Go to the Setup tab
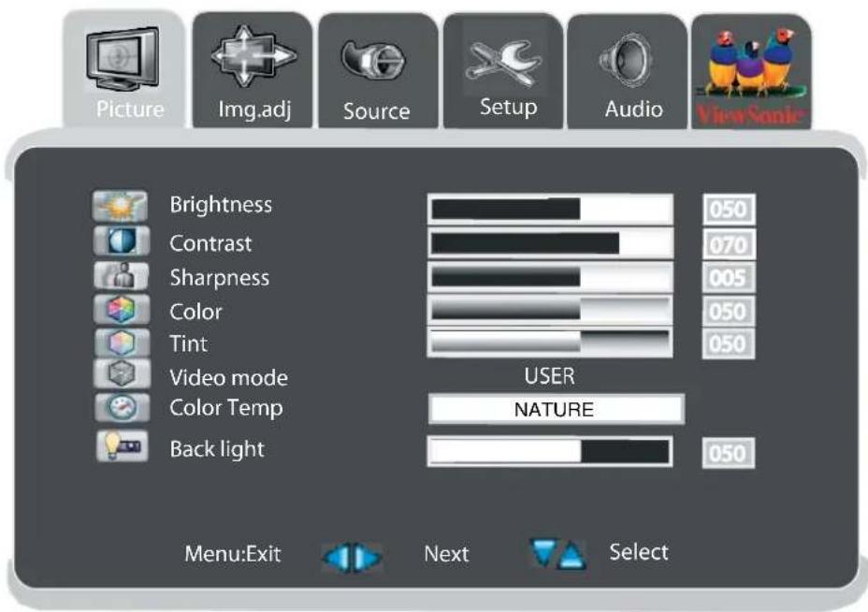The height and width of the screenshot is (612, 868). tap(502, 71)
